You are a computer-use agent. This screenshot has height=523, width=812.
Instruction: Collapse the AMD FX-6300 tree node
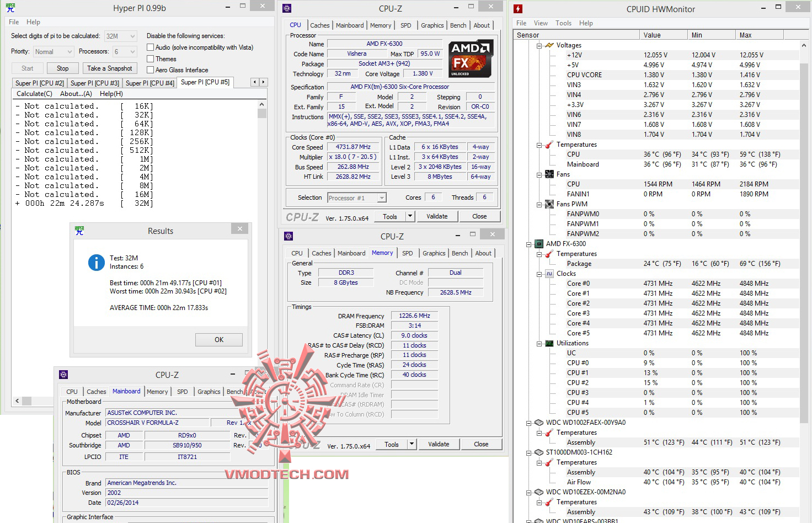(x=529, y=244)
